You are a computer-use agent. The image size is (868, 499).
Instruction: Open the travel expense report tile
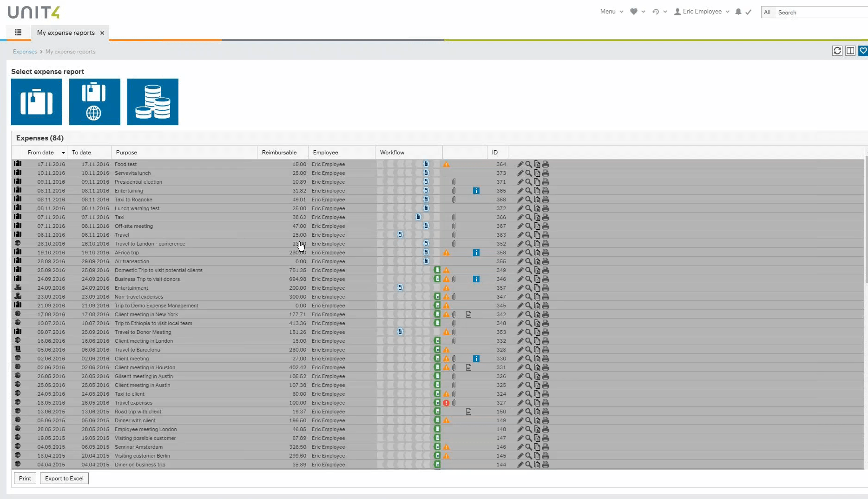(x=37, y=102)
